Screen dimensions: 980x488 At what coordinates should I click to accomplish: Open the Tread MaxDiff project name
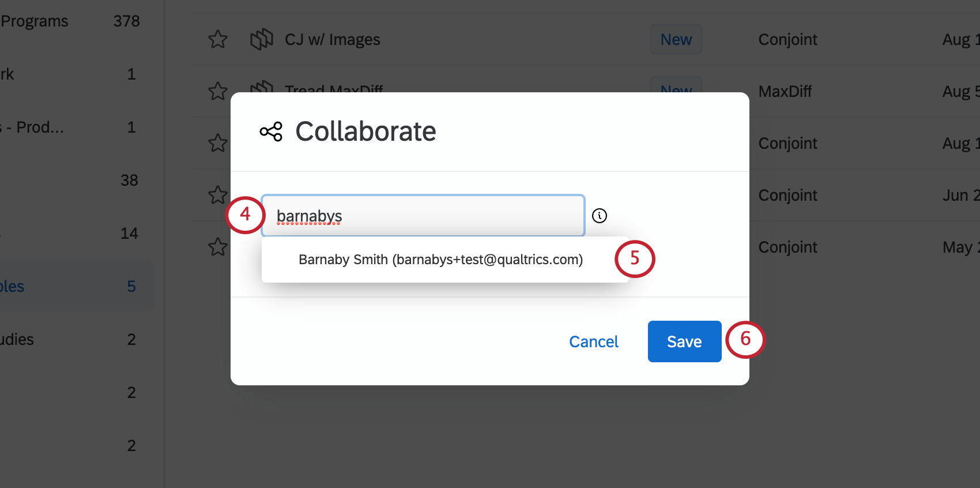(333, 89)
